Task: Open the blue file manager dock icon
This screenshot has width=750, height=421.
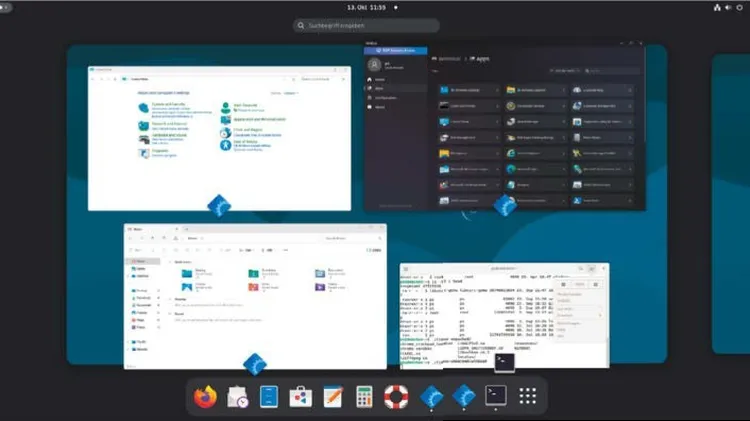Action: tap(269, 397)
